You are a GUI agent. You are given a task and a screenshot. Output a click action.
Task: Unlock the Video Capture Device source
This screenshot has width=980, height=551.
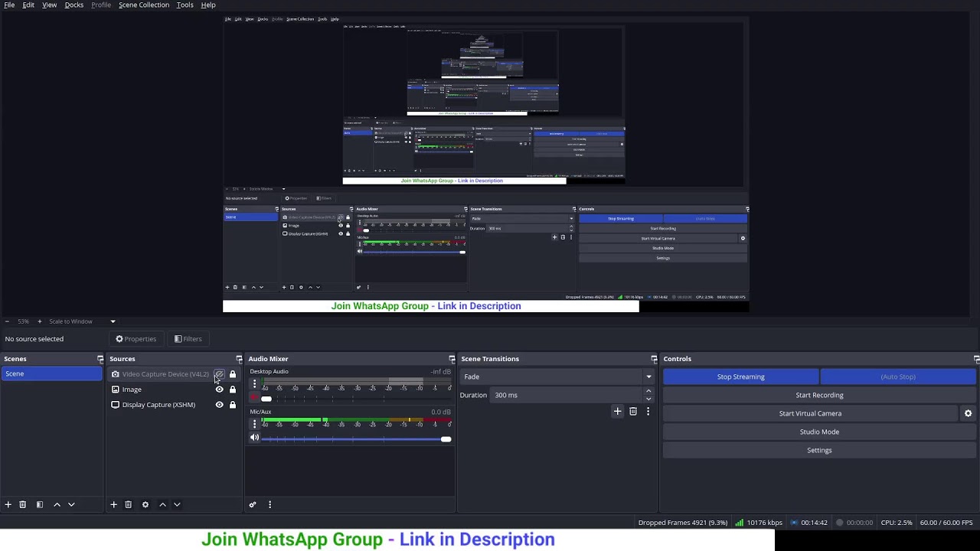tap(233, 374)
